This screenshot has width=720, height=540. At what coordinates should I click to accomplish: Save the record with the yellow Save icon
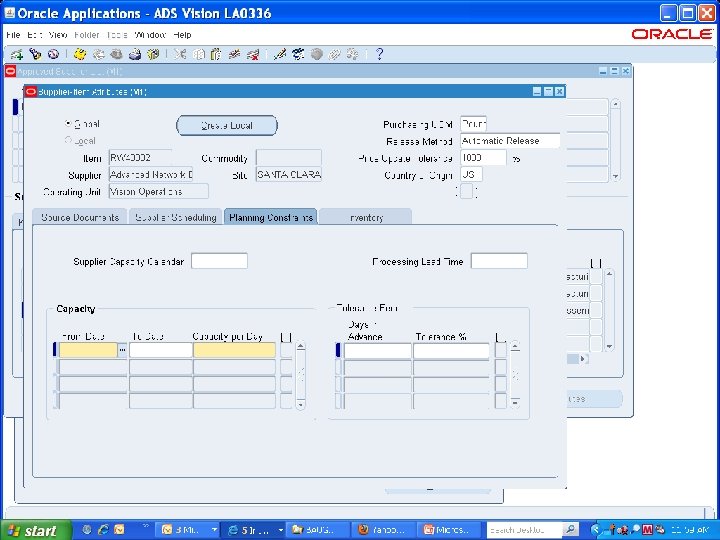pos(80,54)
